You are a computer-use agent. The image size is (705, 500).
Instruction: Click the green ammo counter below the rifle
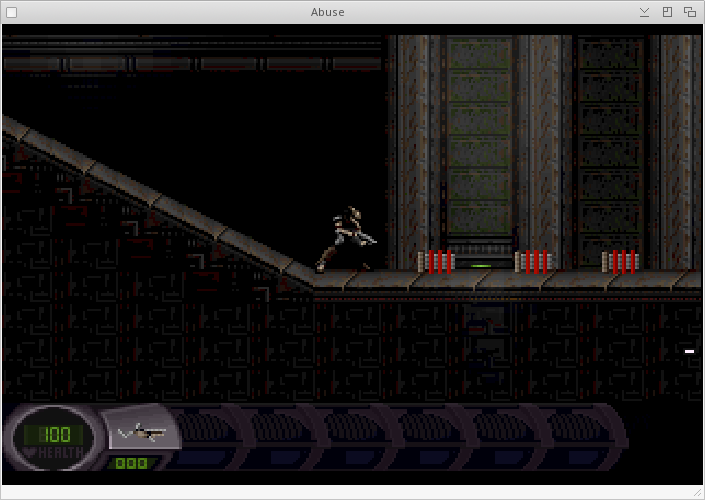pos(131,463)
